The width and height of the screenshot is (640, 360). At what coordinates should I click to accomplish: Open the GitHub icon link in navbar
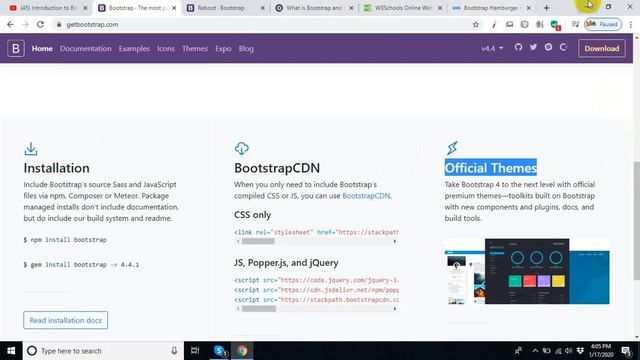pyautogui.click(x=518, y=47)
